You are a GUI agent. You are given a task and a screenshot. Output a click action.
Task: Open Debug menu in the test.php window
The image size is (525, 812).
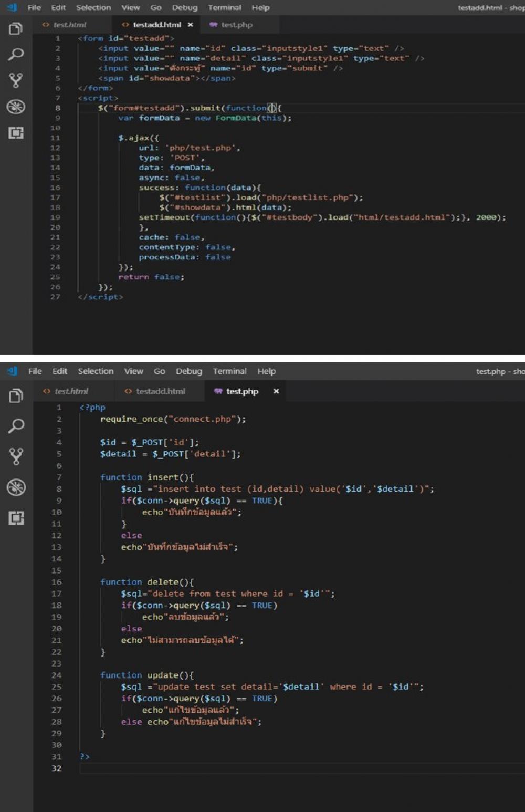coord(188,371)
